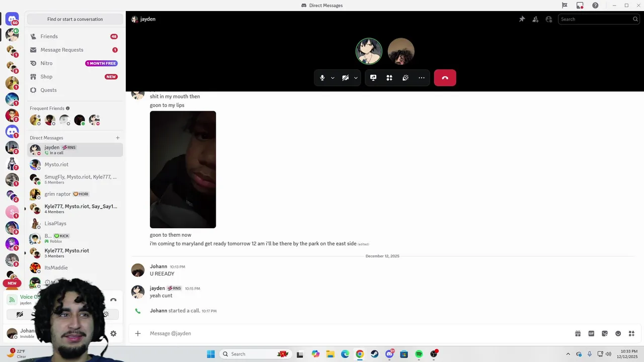
Task: Open the Shop page
Action: coord(75,76)
